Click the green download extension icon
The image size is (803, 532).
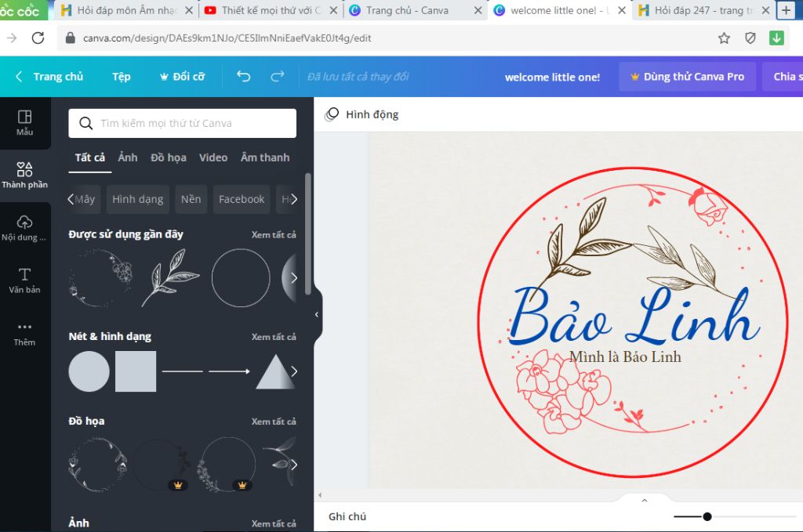(x=776, y=38)
